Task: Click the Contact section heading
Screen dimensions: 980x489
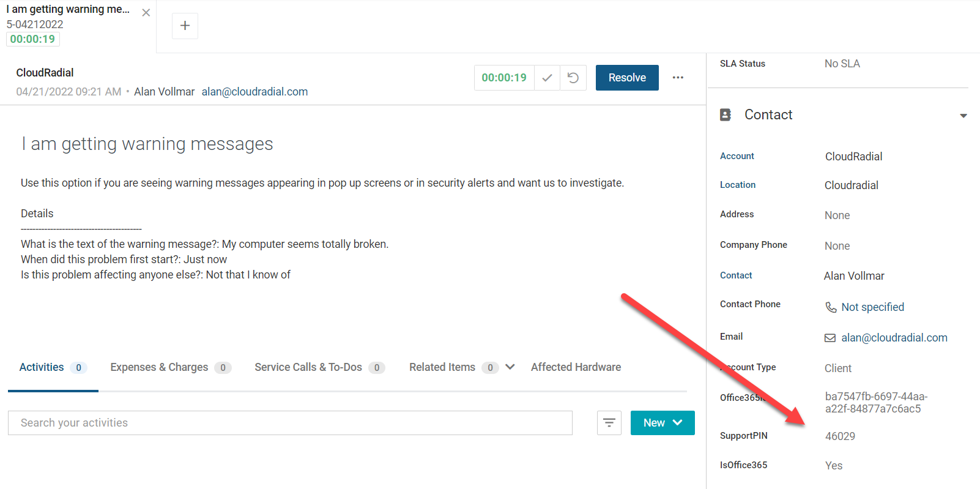Action: coord(768,114)
